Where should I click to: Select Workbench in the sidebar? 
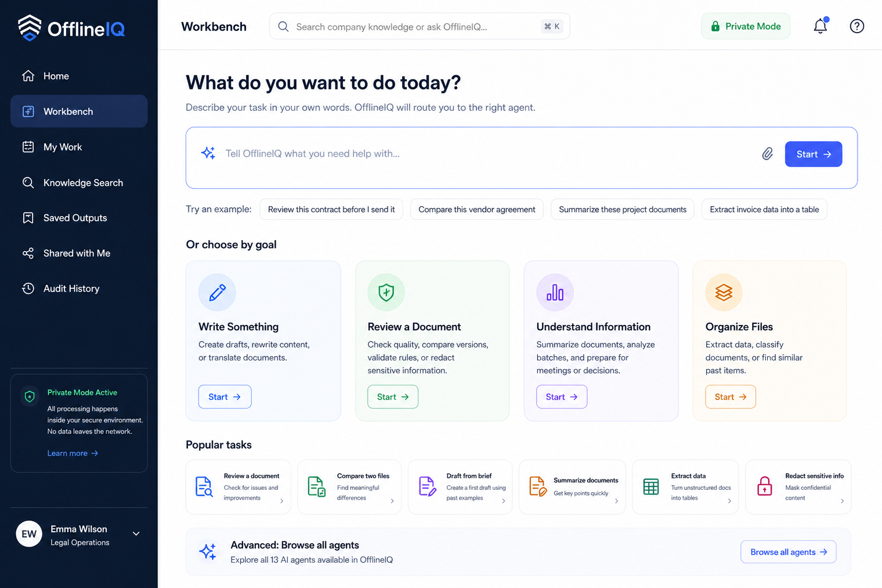pyautogui.click(x=79, y=111)
